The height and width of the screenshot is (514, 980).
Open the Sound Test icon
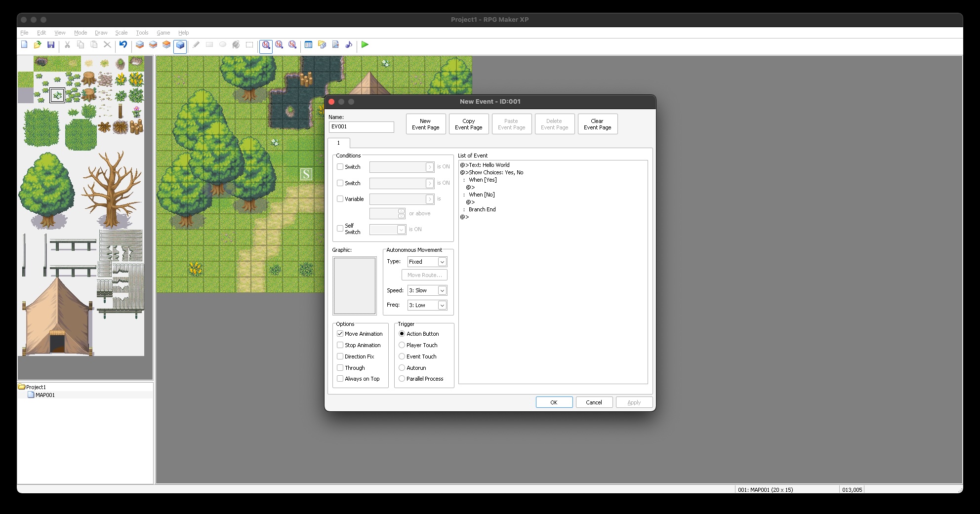coord(349,44)
